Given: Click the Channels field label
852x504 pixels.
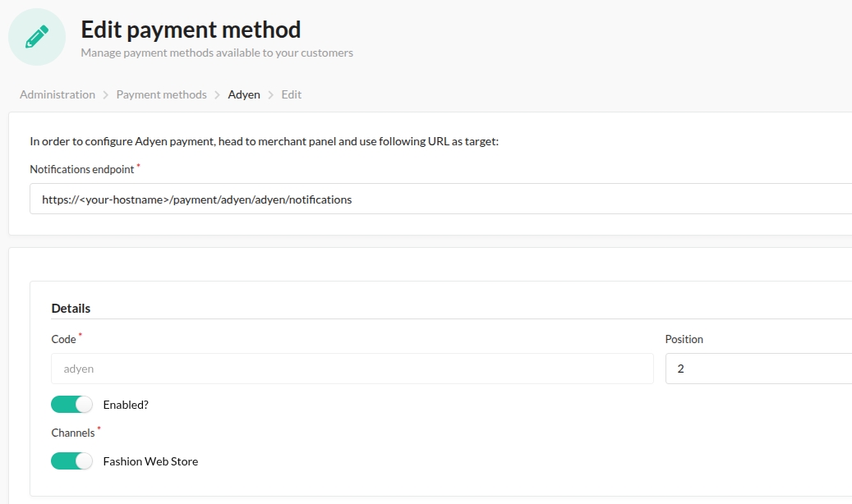Looking at the screenshot, I should coord(73,433).
